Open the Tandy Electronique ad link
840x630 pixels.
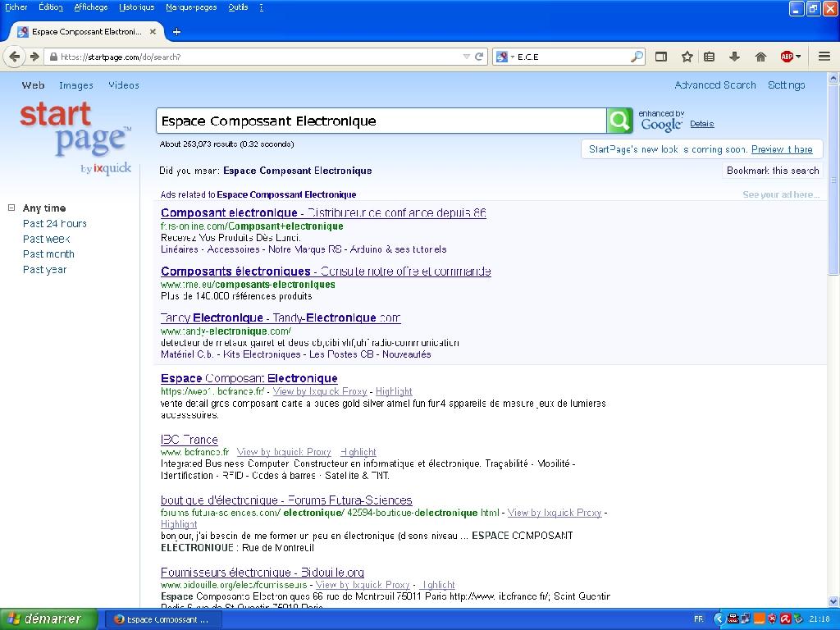pos(281,318)
